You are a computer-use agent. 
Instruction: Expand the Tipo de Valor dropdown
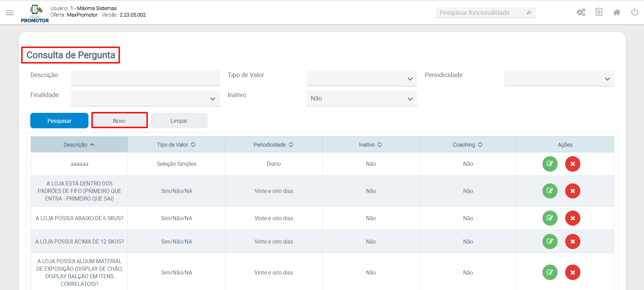pyautogui.click(x=361, y=79)
